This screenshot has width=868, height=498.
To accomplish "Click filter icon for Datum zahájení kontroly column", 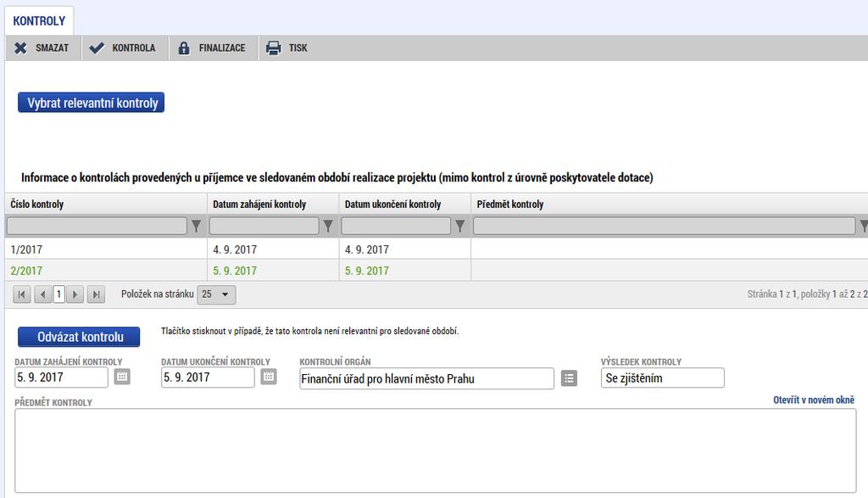I will click(x=328, y=226).
